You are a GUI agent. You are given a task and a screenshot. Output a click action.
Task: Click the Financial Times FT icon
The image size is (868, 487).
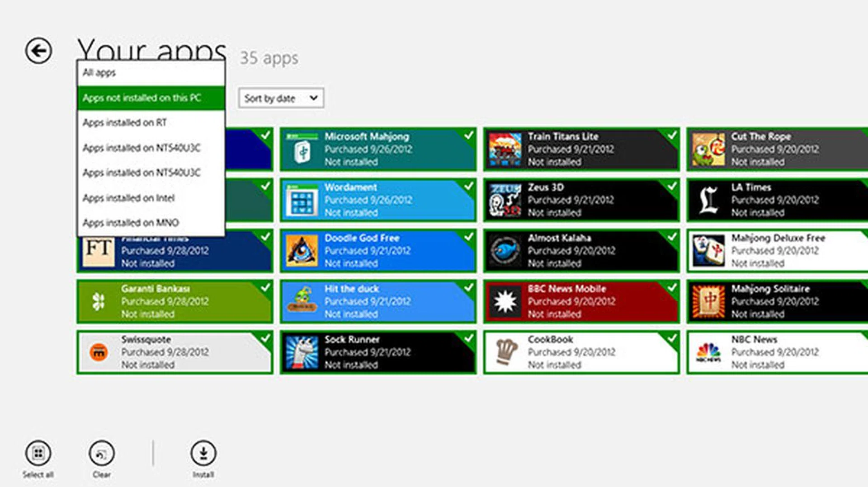[99, 251]
